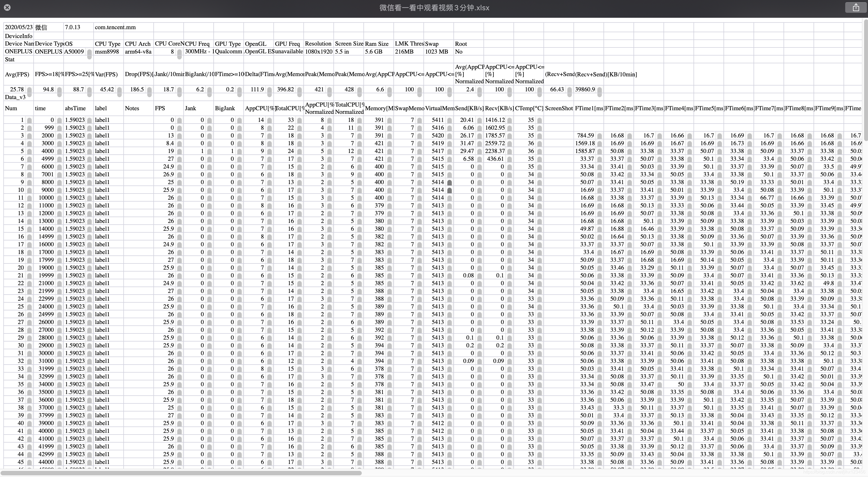
Task: Click scrollbar in CPU CoreNum value 8 cell
Action: [x=179, y=54]
